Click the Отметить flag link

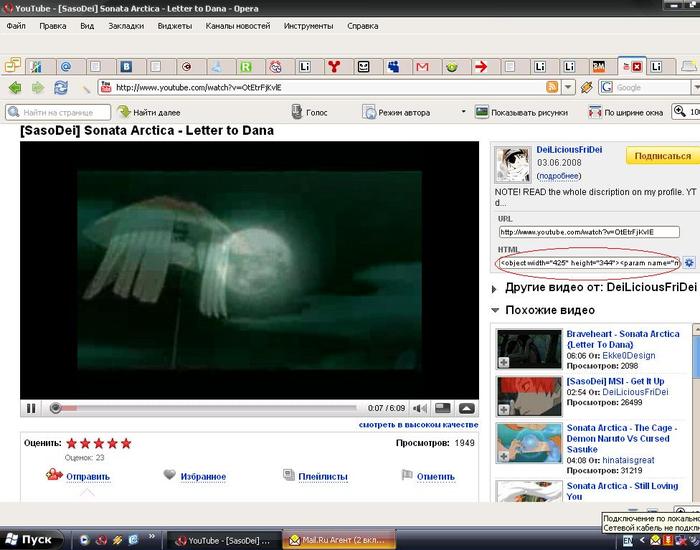tap(436, 476)
